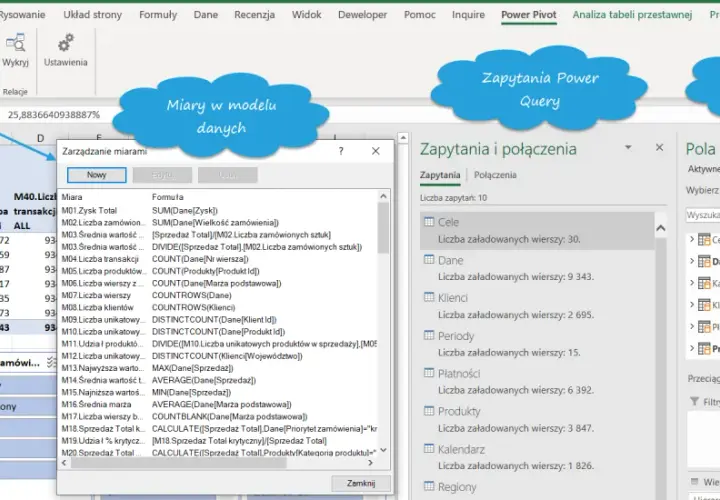Select the Periody query table icon
720x500 pixels.
pos(429,335)
